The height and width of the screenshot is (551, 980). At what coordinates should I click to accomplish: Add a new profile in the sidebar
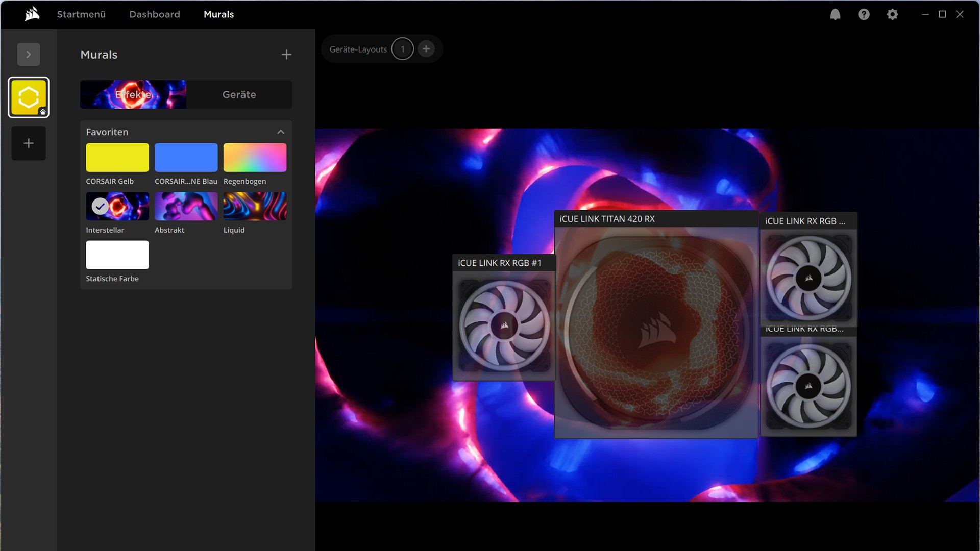coord(29,143)
